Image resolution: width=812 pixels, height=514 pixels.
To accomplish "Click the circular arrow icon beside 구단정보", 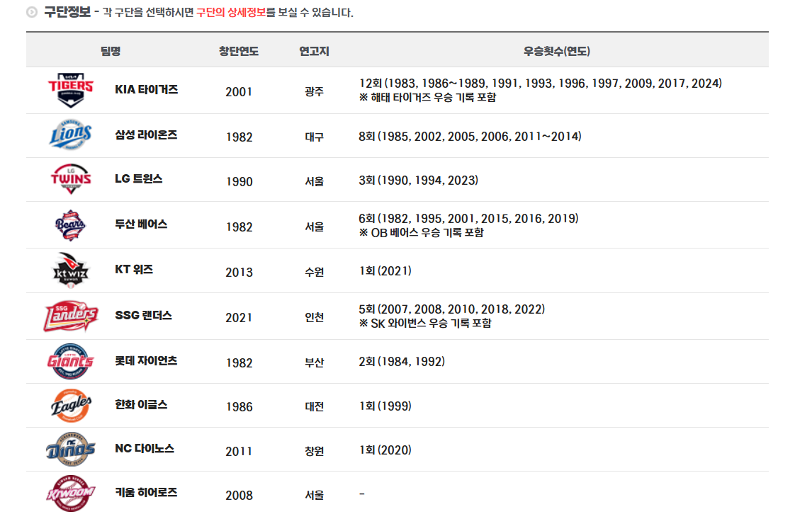I will [x=32, y=12].
